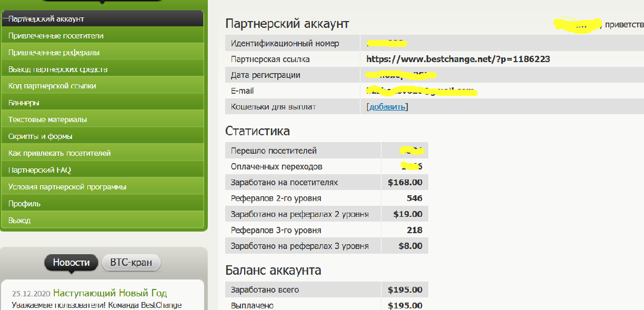Click Партнерская ссылка label
The height and width of the screenshot is (310, 644).
[270, 59]
